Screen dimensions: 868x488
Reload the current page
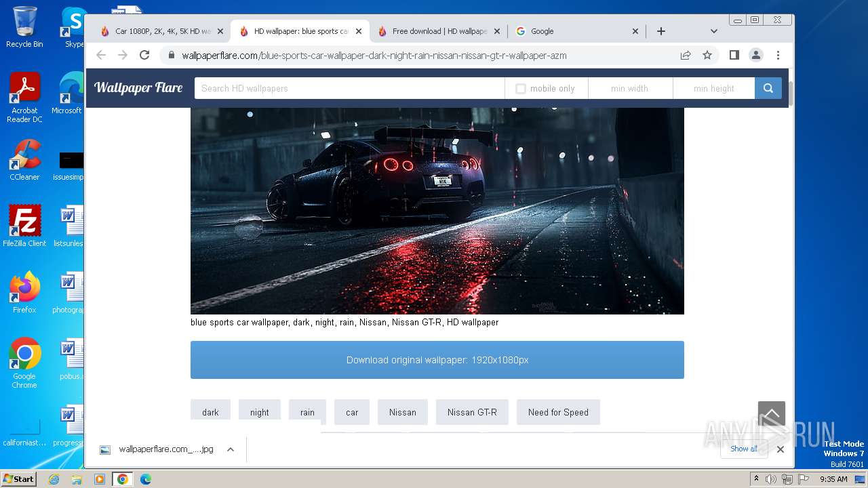(144, 55)
